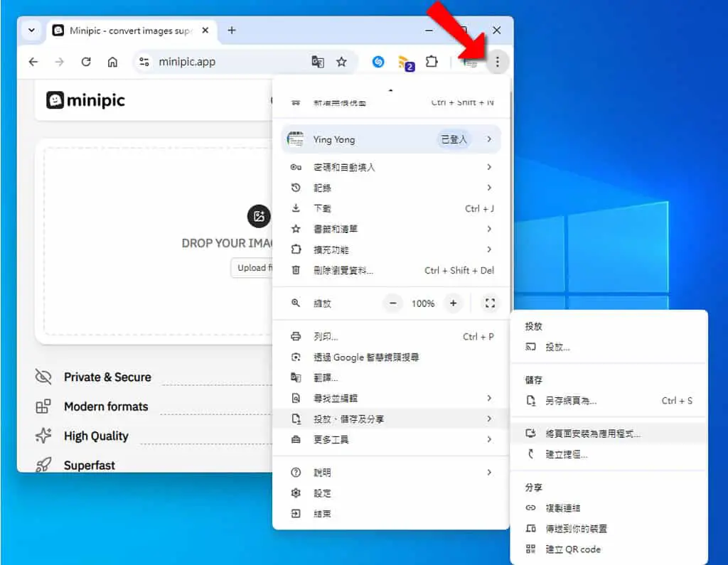Open a new tab with plus button
Viewport: 728px width, 565px height.
(232, 31)
